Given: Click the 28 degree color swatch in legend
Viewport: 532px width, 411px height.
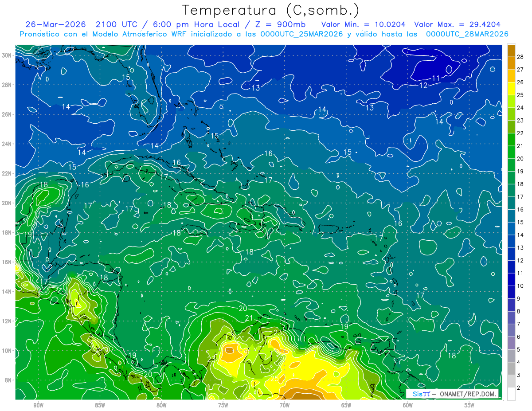Looking at the screenshot, I should (511, 51).
